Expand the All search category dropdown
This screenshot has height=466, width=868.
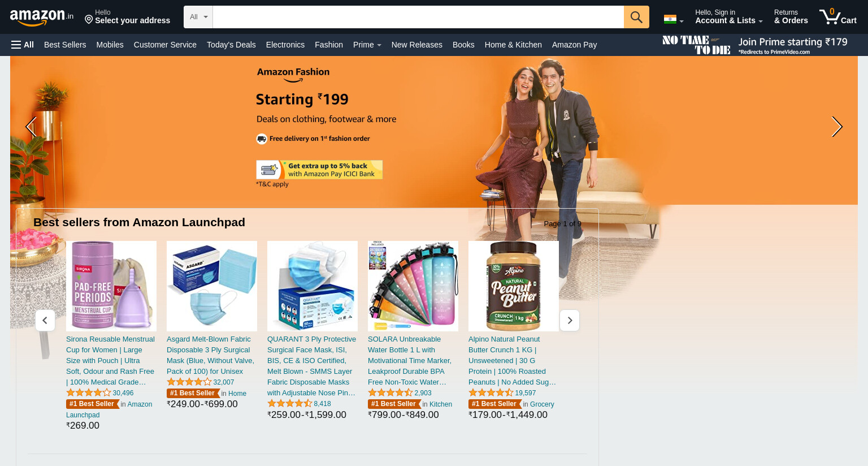(x=198, y=17)
